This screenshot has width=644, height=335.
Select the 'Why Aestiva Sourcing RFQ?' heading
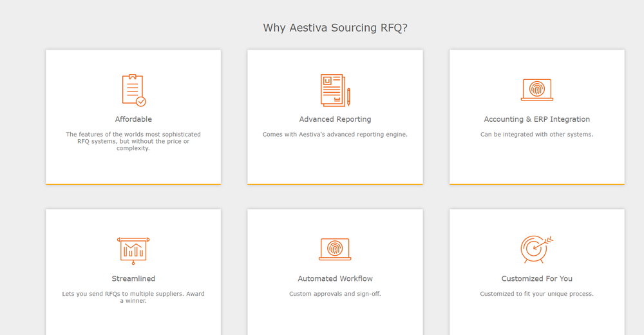click(x=335, y=28)
